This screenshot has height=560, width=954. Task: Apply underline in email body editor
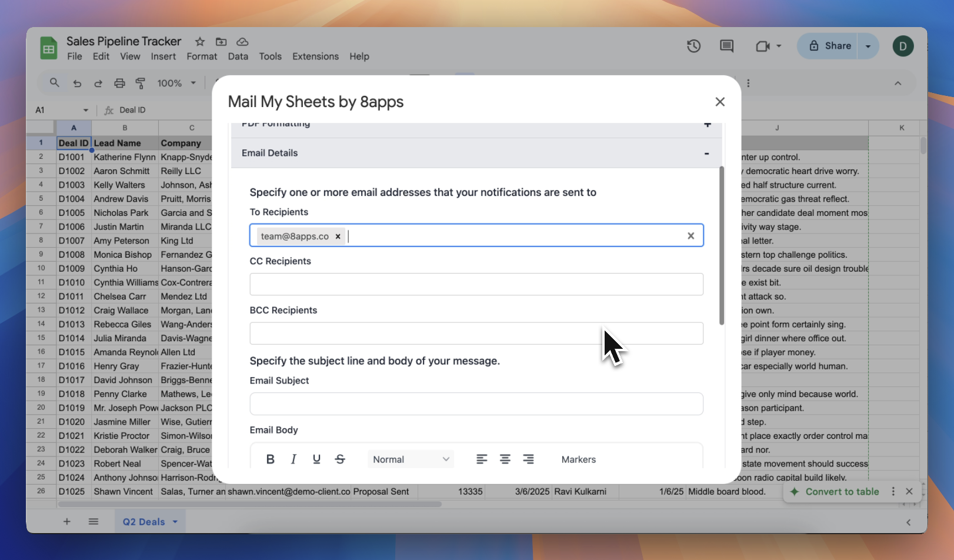(x=316, y=459)
